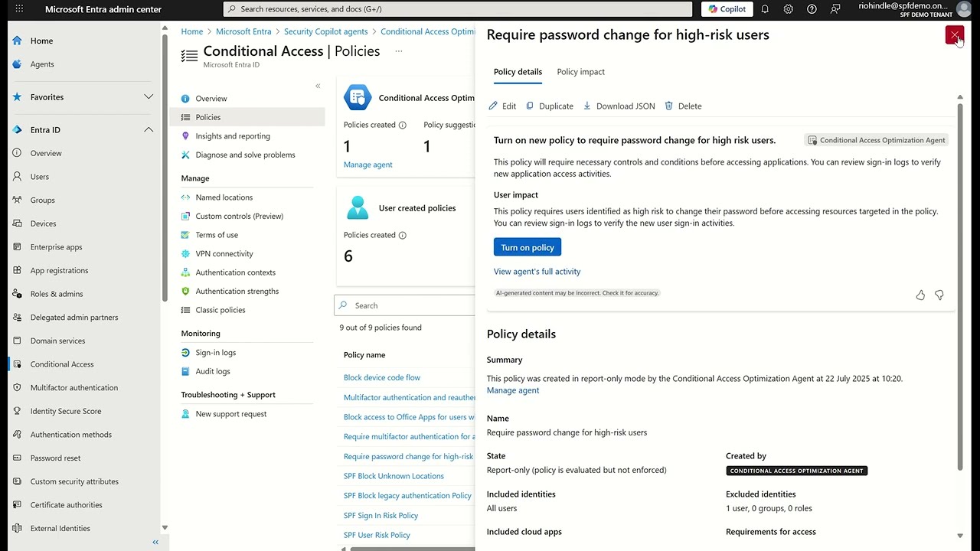Open App registrations in navigation
The image size is (980, 551).
(x=59, y=271)
